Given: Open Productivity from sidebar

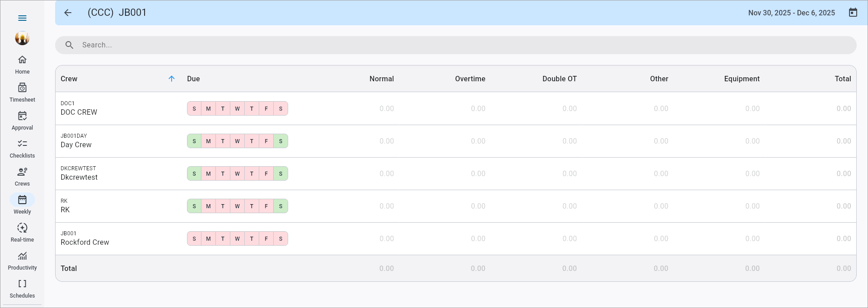Looking at the screenshot, I should coord(22,261).
